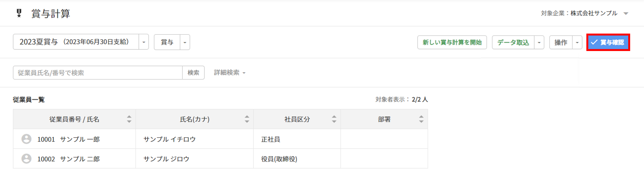Screen dimensions: 644x185
Task: Expand 詳細検索 advanced search options
Action: tap(230, 73)
